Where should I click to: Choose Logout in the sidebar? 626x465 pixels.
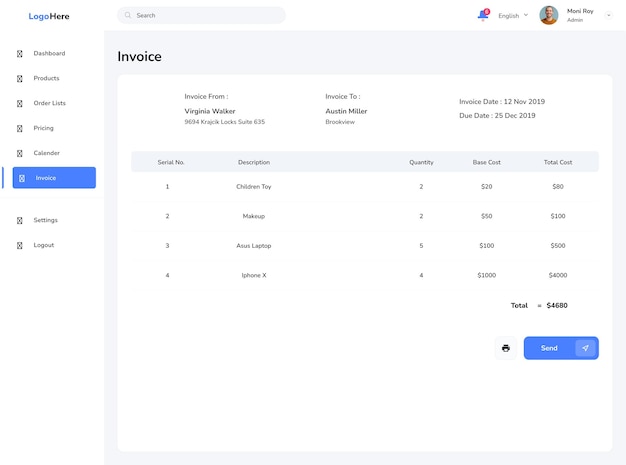44,245
